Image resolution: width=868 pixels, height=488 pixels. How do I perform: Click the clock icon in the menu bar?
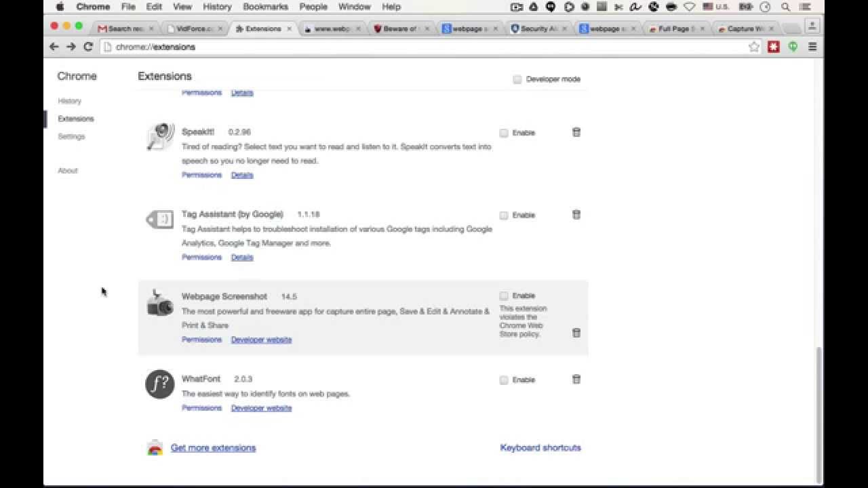765,7
